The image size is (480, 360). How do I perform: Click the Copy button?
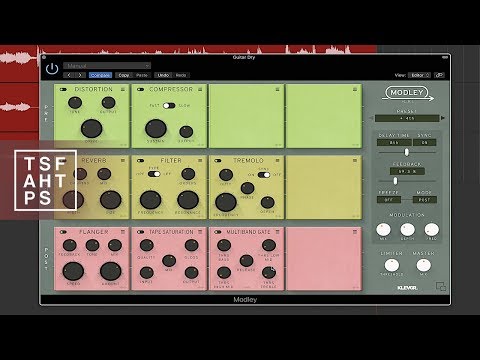point(124,75)
